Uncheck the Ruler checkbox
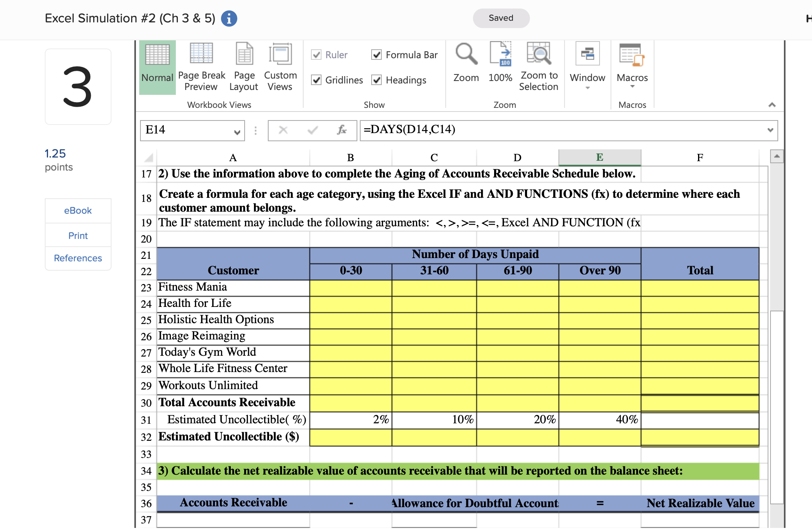The image size is (812, 532). (317, 55)
